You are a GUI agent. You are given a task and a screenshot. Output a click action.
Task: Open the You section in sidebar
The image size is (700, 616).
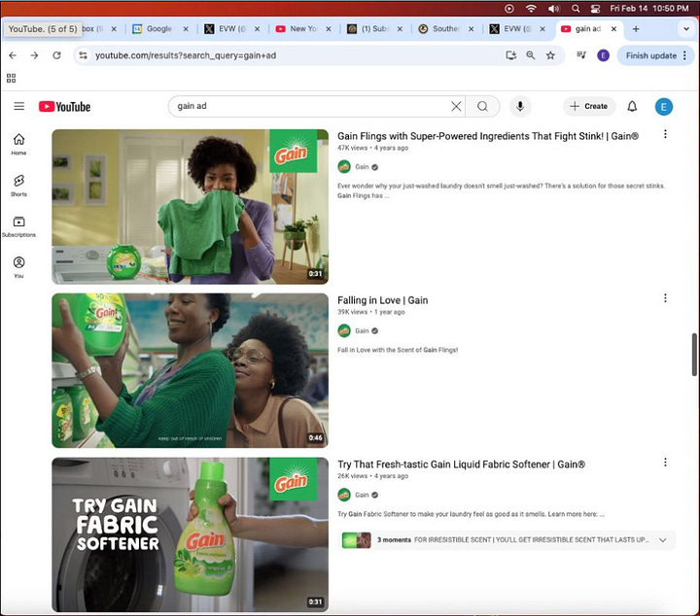[x=18, y=267]
